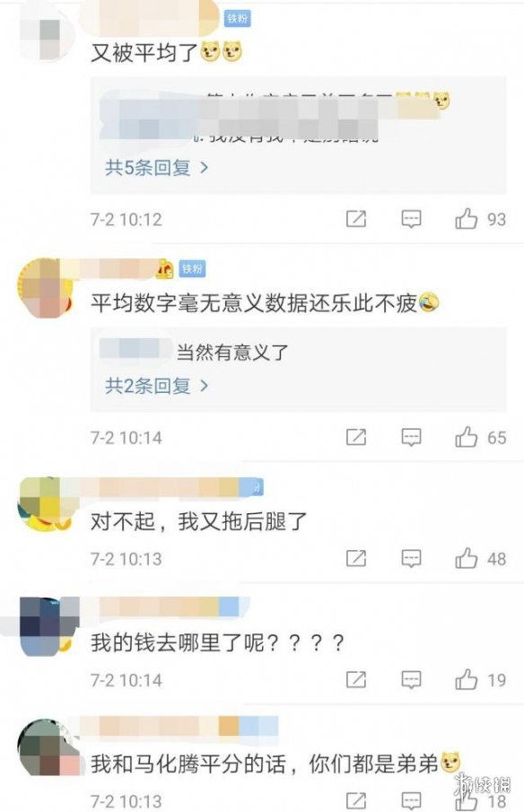Repost the 平均数字毫无意义 comment
The width and height of the screenshot is (524, 812).
pos(356,437)
